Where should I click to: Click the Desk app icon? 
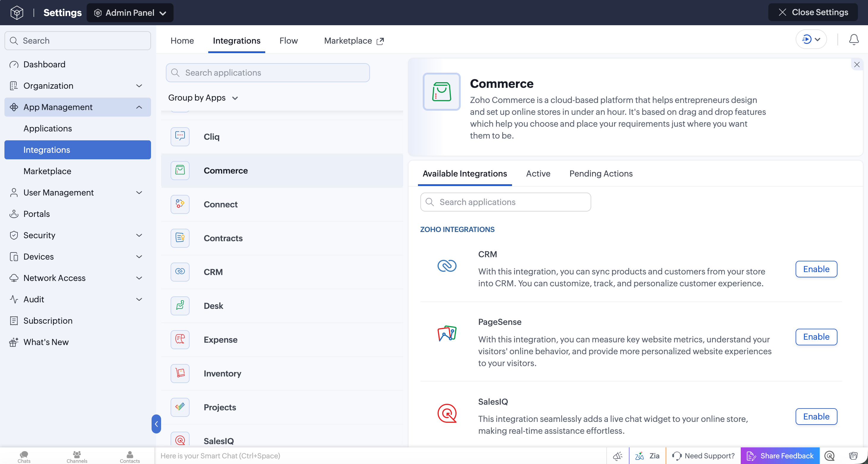point(180,306)
